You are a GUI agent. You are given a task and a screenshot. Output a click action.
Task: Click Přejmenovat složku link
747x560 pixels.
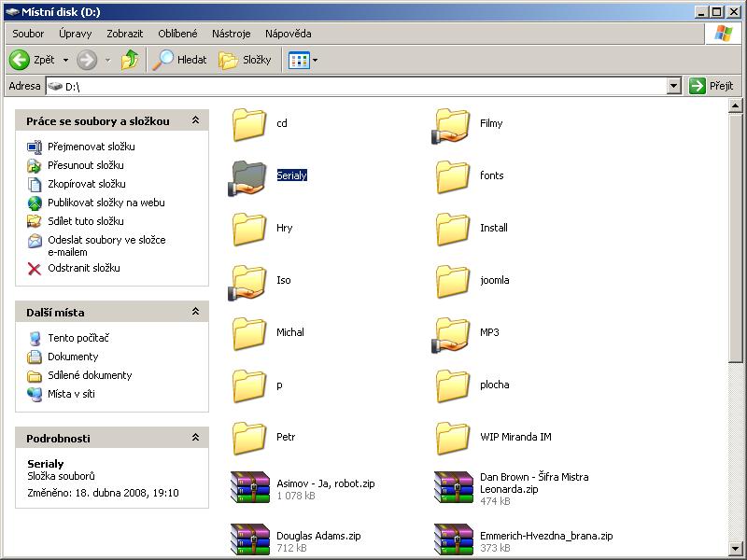point(92,147)
